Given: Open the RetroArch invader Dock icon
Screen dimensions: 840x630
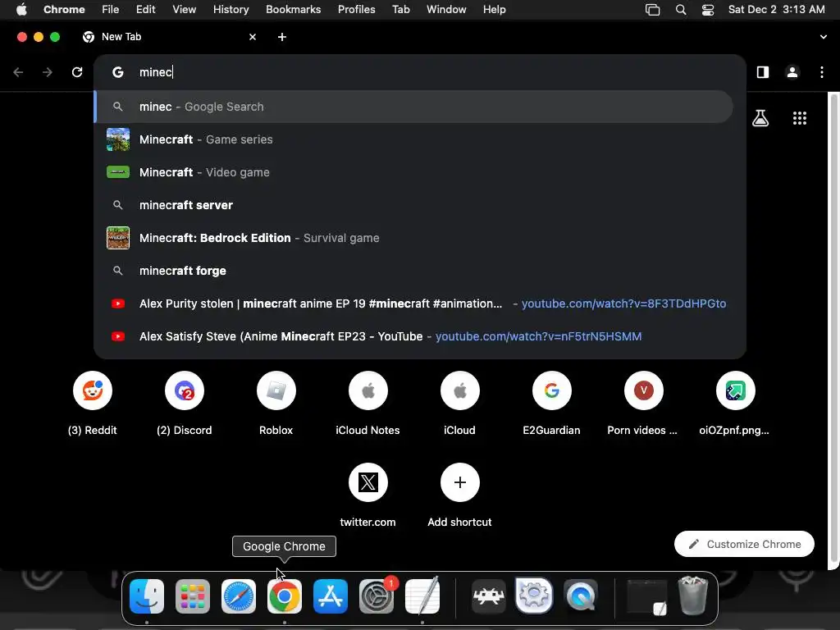Looking at the screenshot, I should pos(489,596).
